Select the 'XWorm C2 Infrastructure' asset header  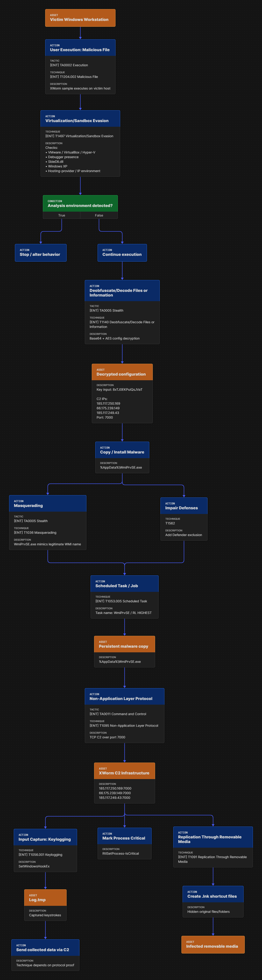(x=125, y=771)
